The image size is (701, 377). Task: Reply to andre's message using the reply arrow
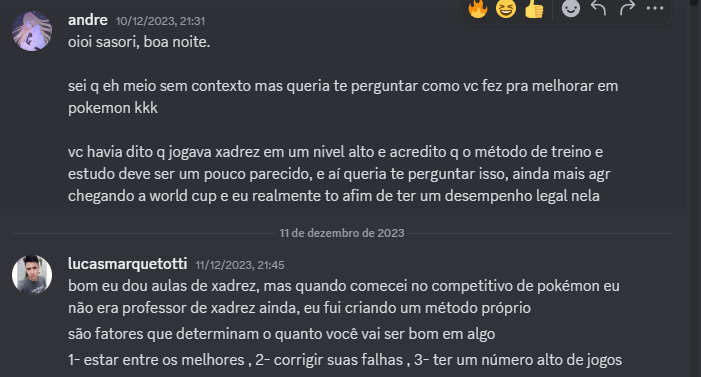pyautogui.click(x=598, y=8)
